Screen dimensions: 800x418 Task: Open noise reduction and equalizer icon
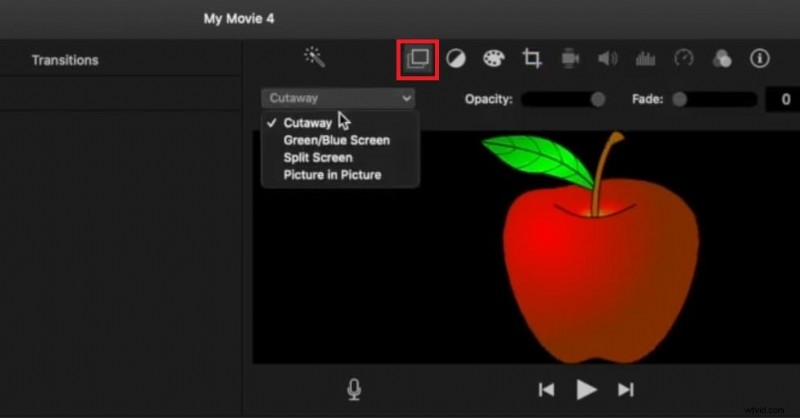[645, 59]
